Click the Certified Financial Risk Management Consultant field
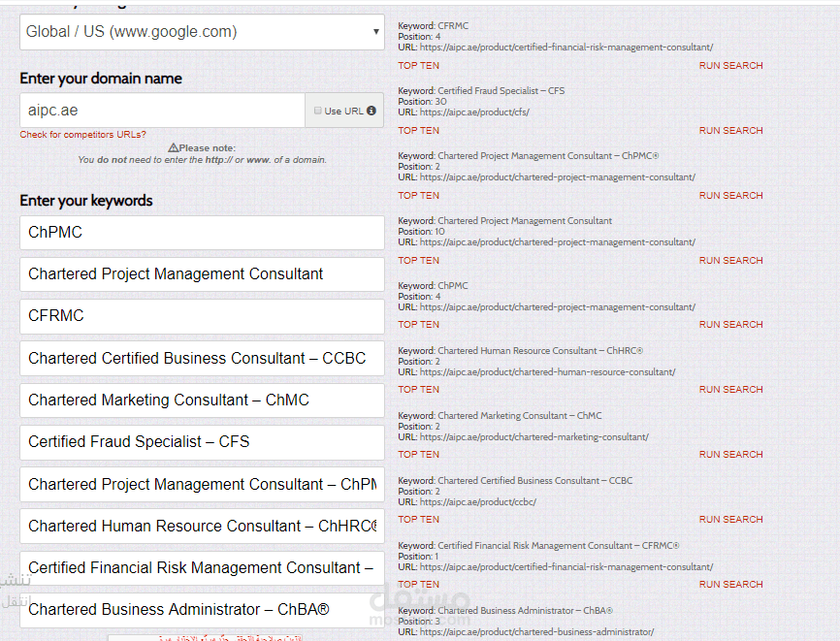Image resolution: width=840 pixels, height=641 pixels. (x=202, y=567)
